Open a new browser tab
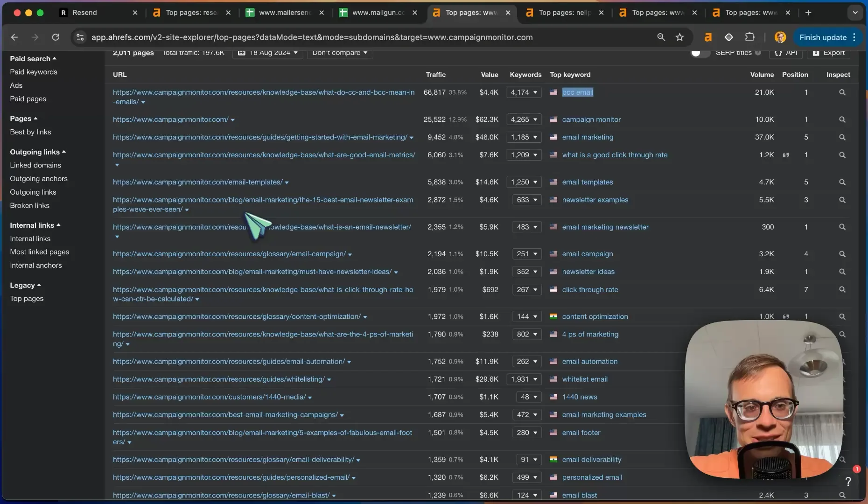868x504 pixels. point(808,13)
